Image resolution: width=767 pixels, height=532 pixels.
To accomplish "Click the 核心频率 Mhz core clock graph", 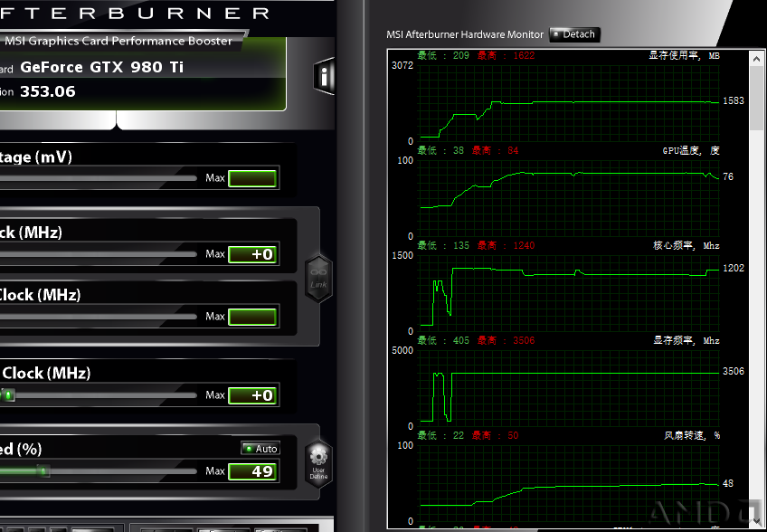I will coord(569,293).
